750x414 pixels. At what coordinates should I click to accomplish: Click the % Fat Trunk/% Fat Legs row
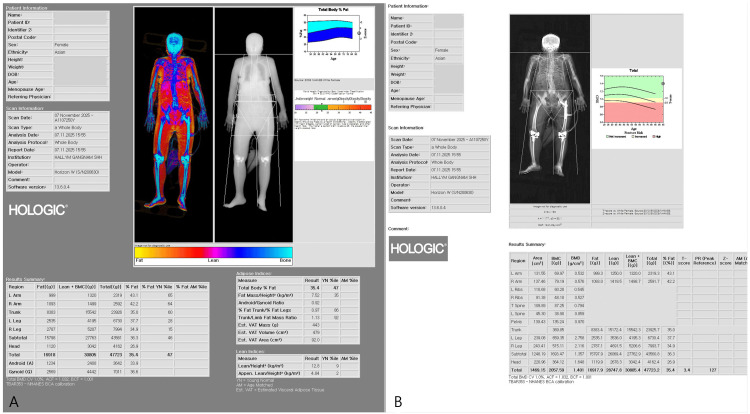[298, 310]
